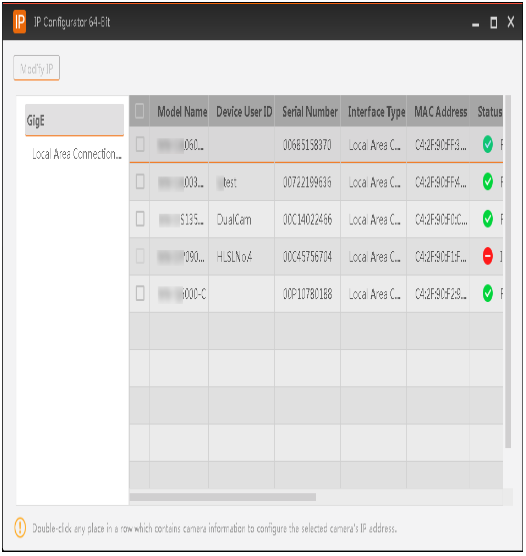
Task: Click red status icon in HLSLNo4 row
Action: coord(488,256)
